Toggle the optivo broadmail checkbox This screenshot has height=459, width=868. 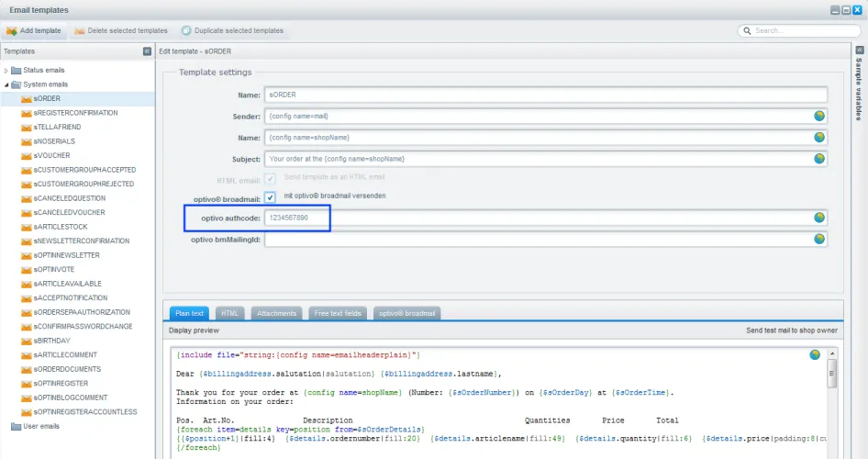[x=270, y=197]
